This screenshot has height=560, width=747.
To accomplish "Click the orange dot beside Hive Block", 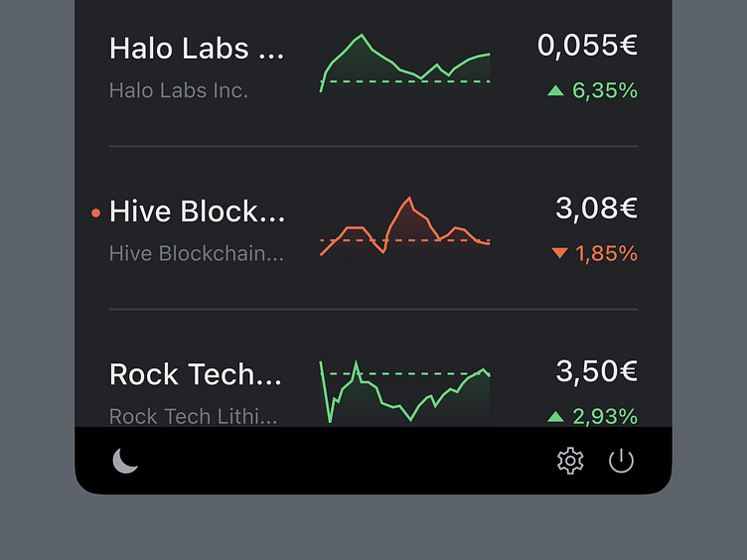I will coord(95,212).
